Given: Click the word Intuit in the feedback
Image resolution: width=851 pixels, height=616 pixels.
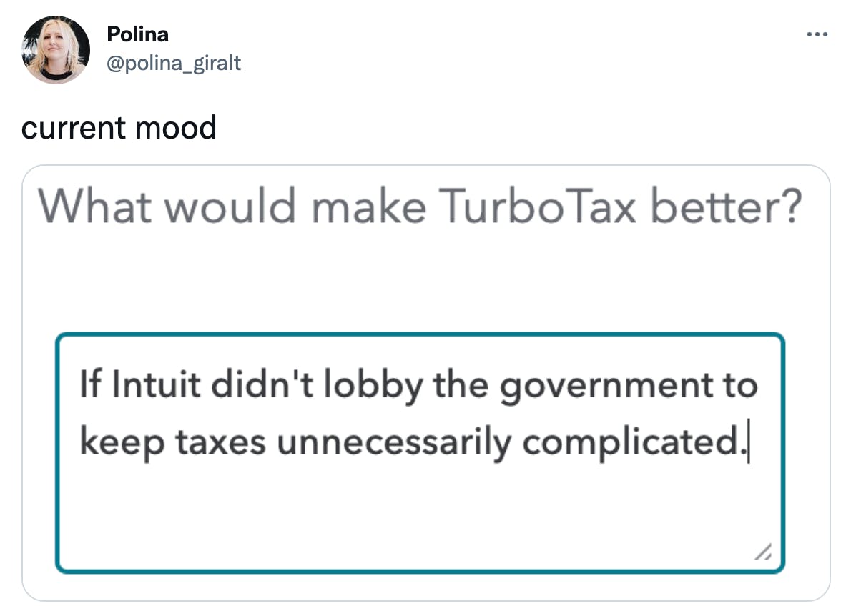Looking at the screenshot, I should click(x=157, y=385).
